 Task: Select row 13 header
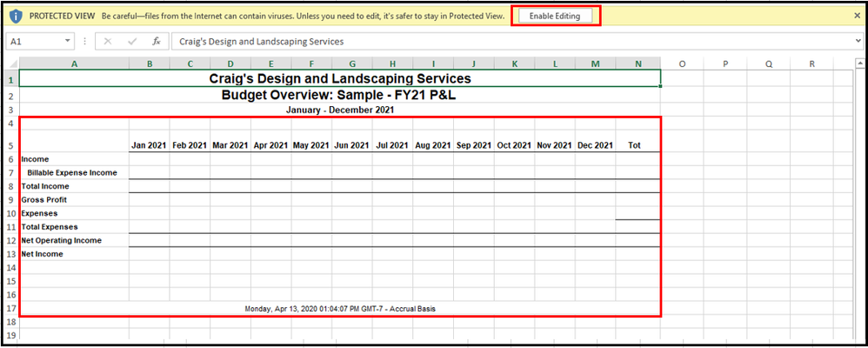11,254
